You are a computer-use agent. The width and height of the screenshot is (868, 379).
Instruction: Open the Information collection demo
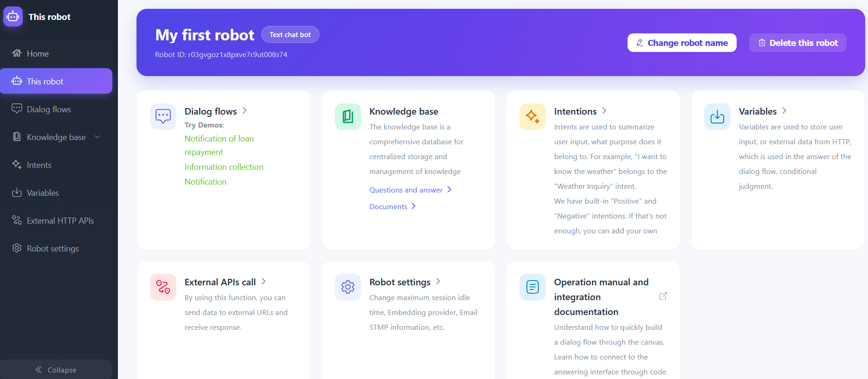tap(224, 167)
